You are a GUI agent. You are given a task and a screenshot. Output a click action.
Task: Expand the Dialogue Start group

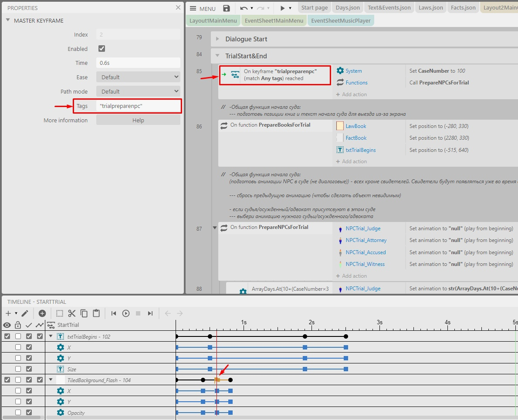point(217,39)
